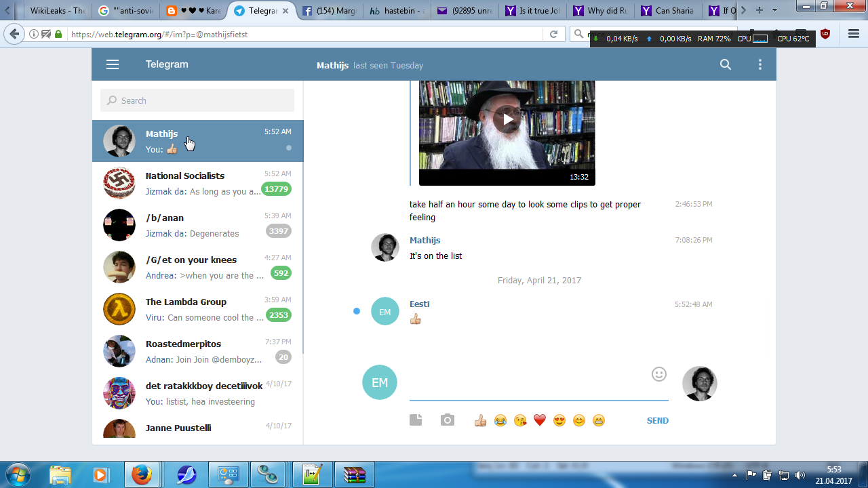This screenshot has width=868, height=488.
Task: Switch to the Facebook (154) tab
Action: point(330,10)
